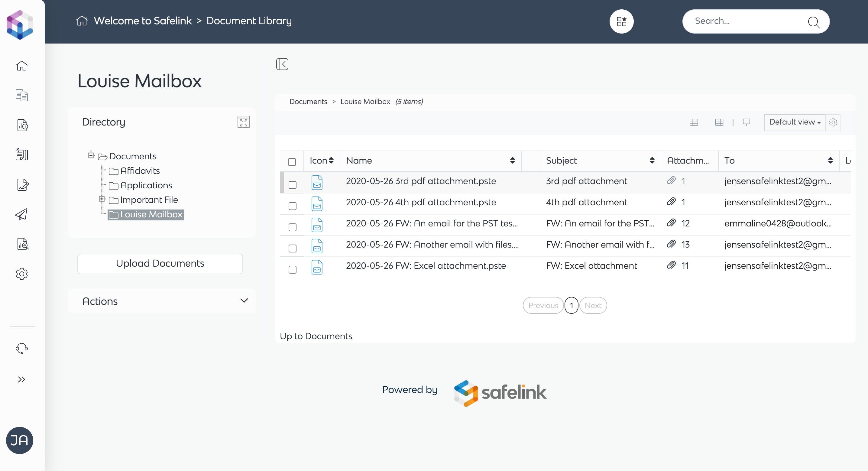Click the Documents breadcrumb link

coord(308,102)
